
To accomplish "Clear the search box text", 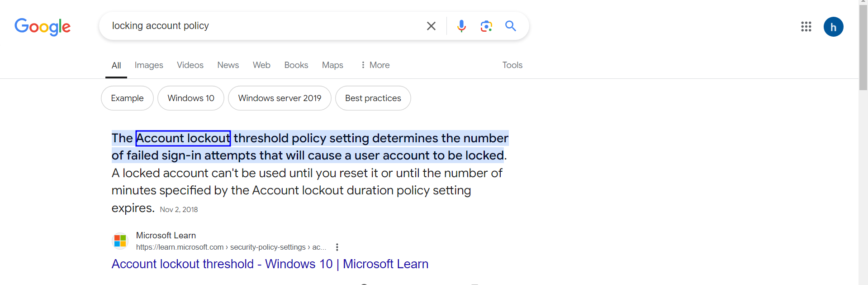I will click(431, 26).
